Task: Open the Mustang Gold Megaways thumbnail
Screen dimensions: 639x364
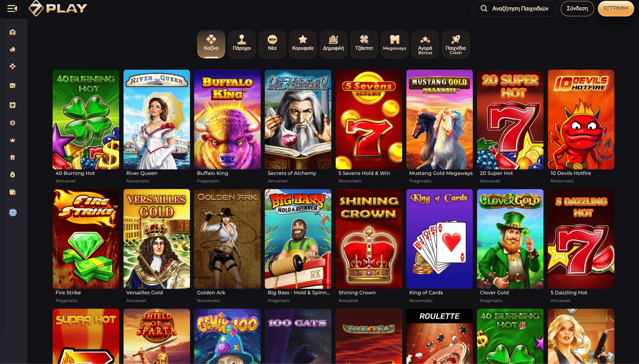Action: (440, 119)
